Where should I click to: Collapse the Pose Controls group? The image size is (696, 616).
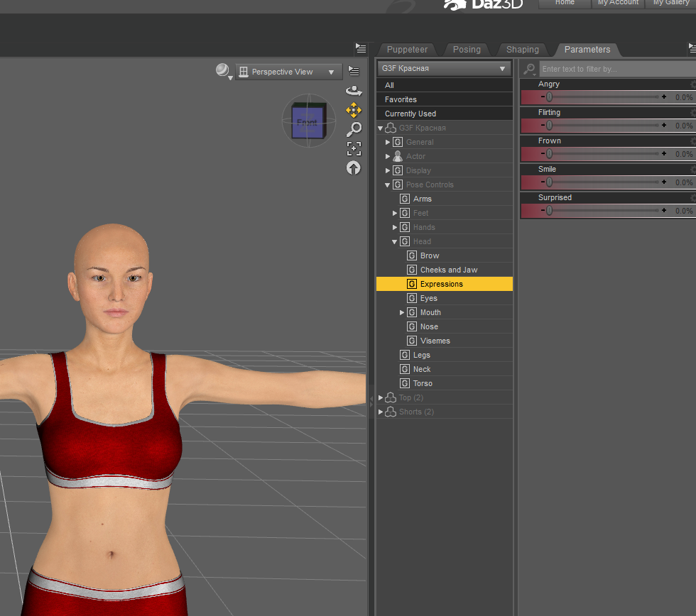(x=388, y=185)
